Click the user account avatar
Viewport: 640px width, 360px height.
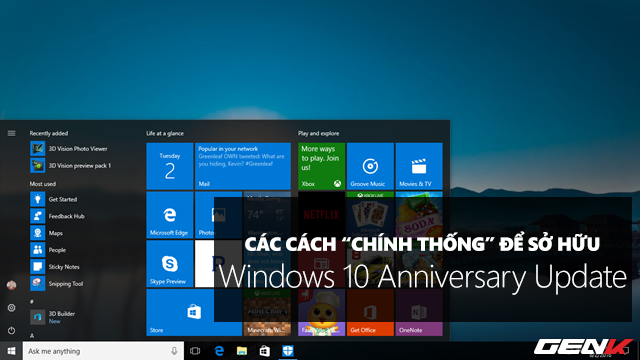coord(11,285)
